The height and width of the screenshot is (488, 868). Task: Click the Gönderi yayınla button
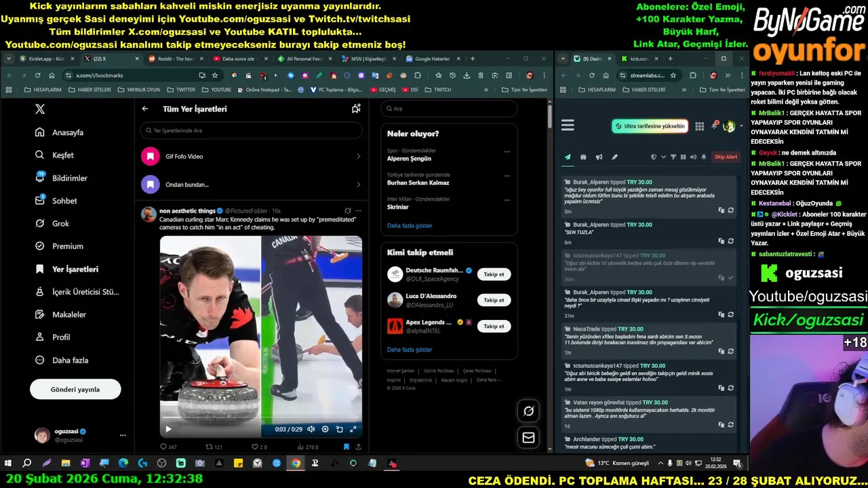[x=75, y=390]
